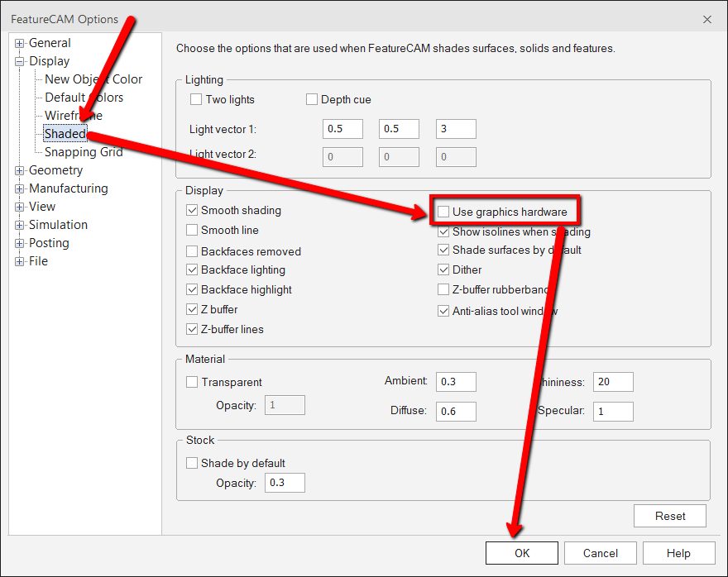Expand the Simulation tree node
This screenshot has height=577, width=728.
(x=19, y=226)
